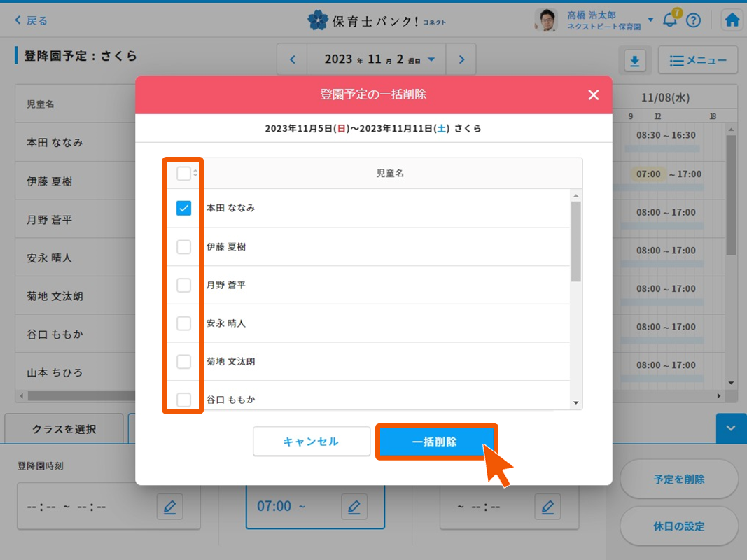Screen dimensions: 747x560
Task: Close the bulk delete dialog
Action: 594,95
